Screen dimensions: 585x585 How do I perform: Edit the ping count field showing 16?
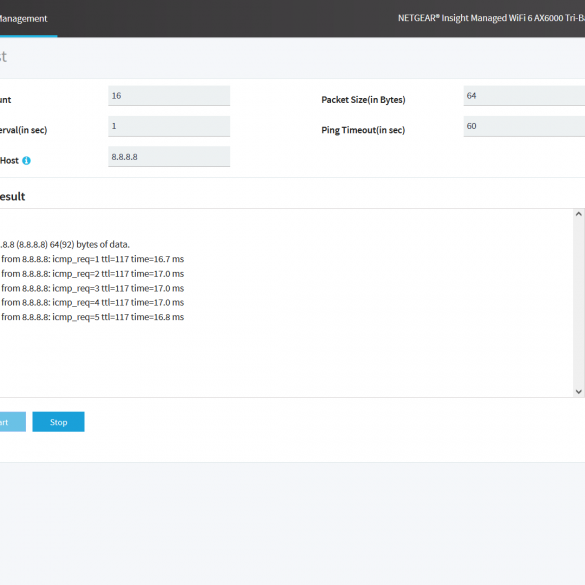(x=169, y=96)
